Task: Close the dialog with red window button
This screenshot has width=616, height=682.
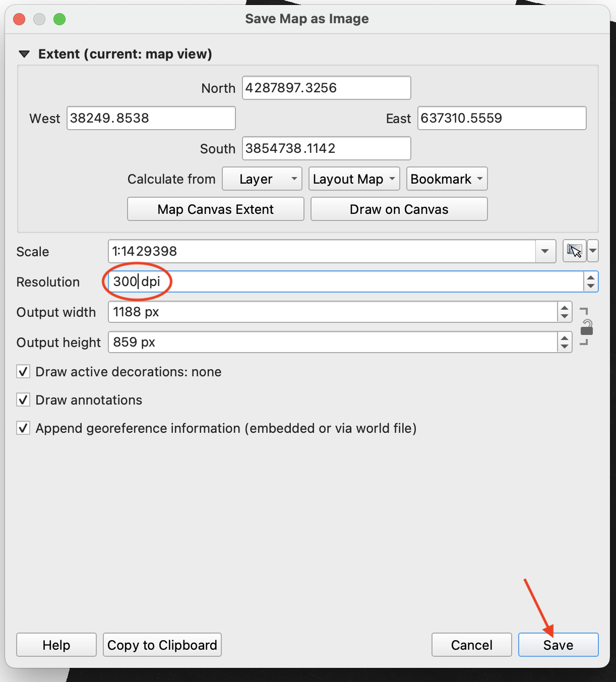Action: [x=19, y=19]
